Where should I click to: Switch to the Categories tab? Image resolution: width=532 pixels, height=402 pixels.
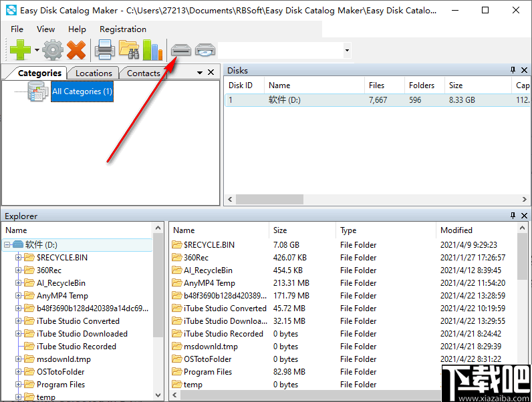(39, 73)
